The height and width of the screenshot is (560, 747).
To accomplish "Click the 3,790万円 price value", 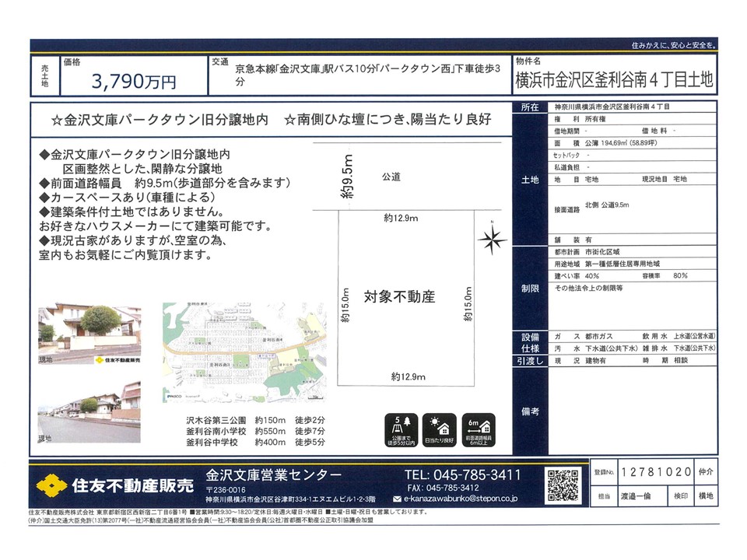I will click(134, 80).
